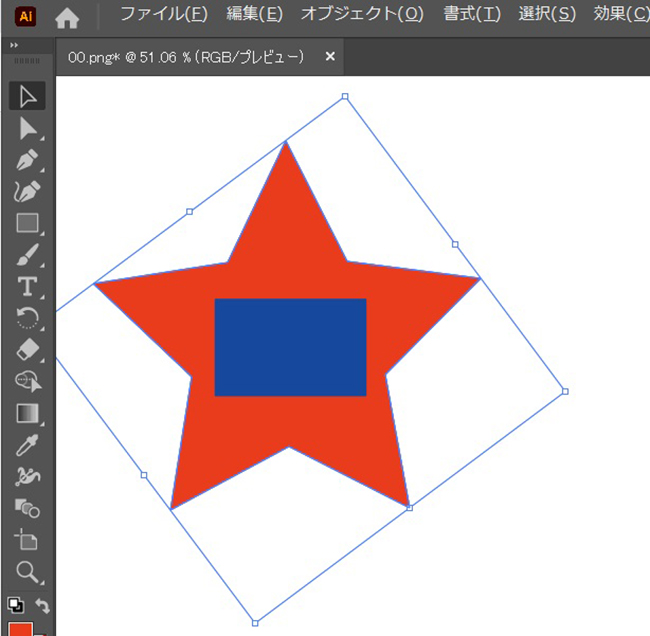Switch to the 00.png document tab
The width and height of the screenshot is (650, 636).
pyautogui.click(x=186, y=57)
